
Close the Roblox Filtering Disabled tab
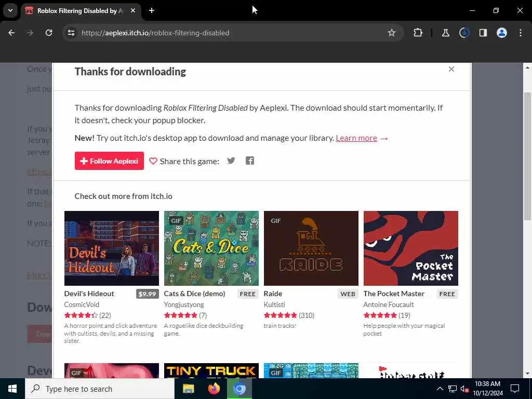(x=133, y=10)
